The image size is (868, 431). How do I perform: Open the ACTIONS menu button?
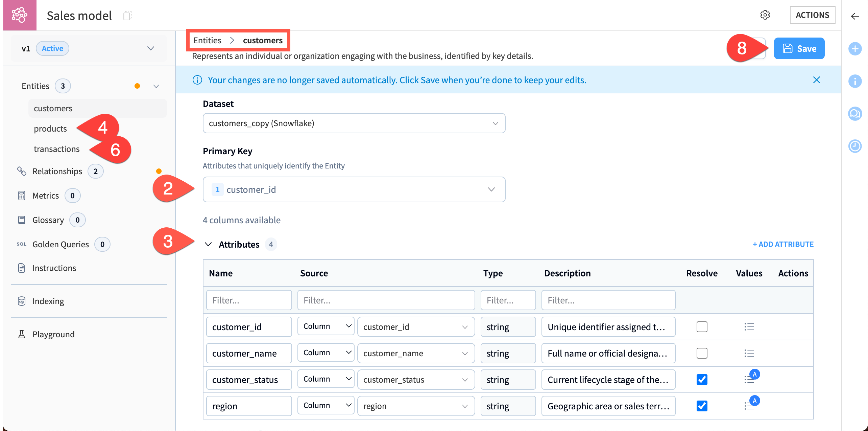tap(812, 15)
